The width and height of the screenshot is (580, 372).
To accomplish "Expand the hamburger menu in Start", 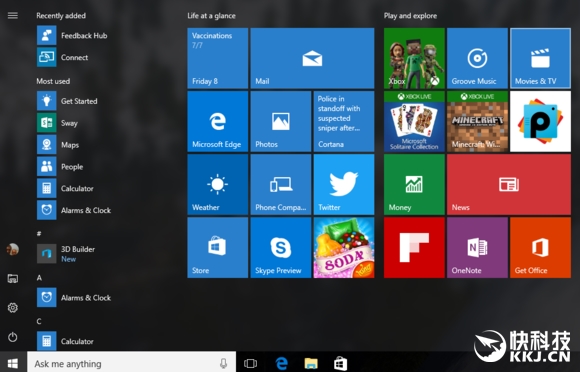I will [13, 16].
